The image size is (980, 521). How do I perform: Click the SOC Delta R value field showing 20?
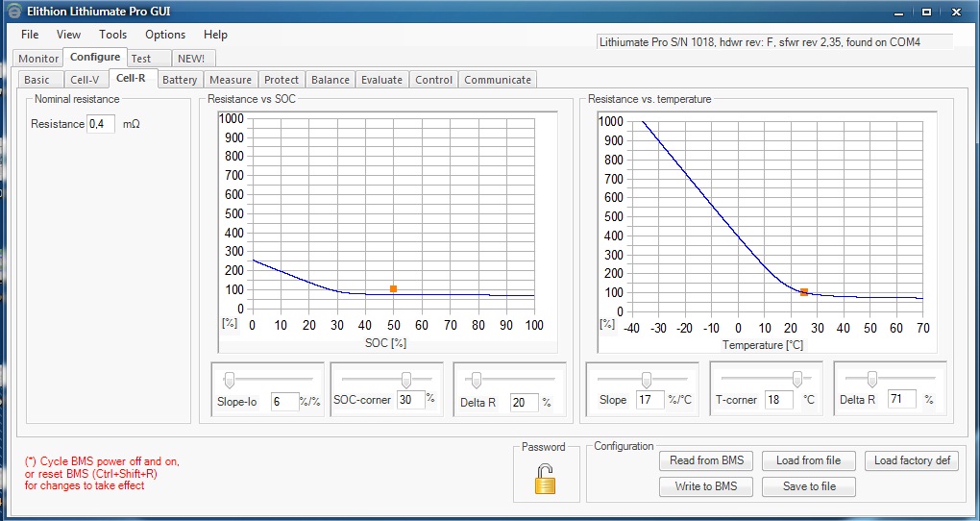coord(524,403)
